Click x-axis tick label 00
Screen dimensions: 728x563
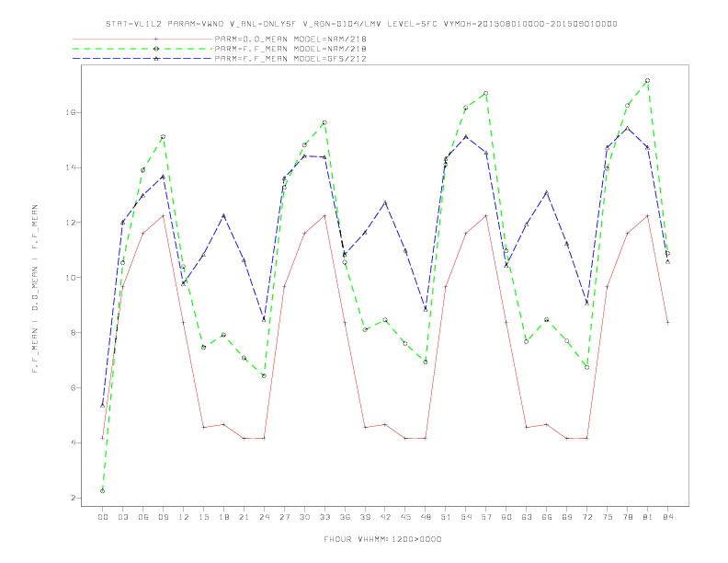[103, 517]
